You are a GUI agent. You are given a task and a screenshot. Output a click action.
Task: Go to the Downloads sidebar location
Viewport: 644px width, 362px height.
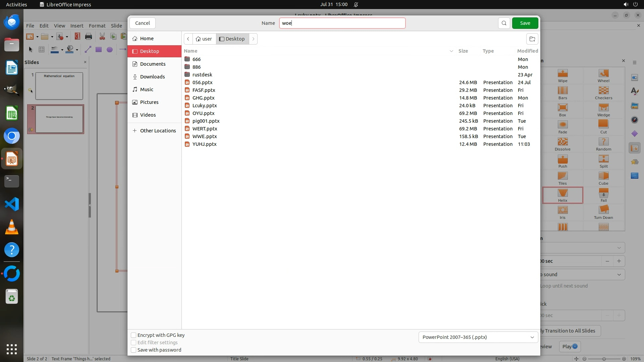[x=152, y=77]
